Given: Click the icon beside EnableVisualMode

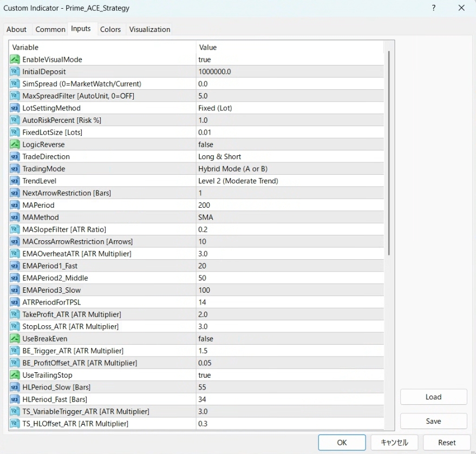Looking at the screenshot, I should tap(15, 60).
